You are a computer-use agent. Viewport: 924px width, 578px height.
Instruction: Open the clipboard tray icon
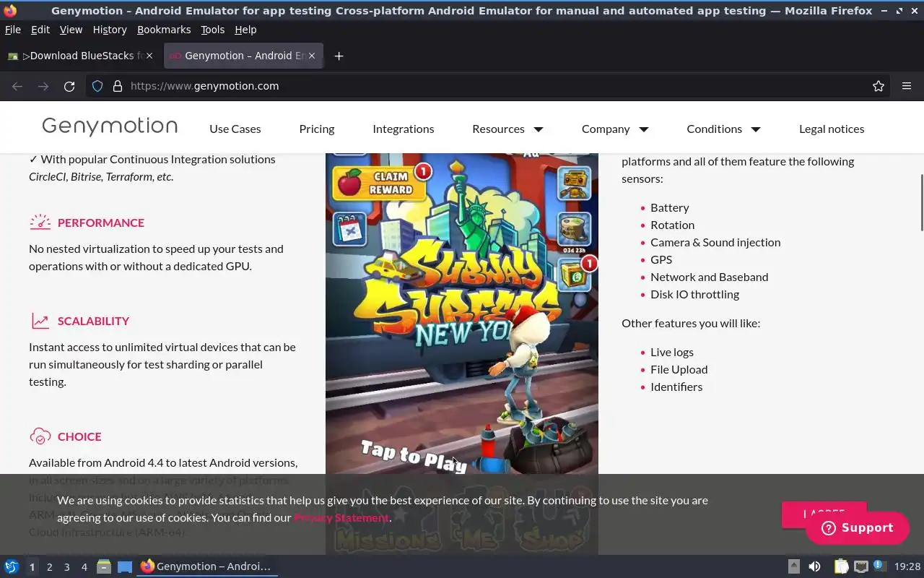(841, 566)
